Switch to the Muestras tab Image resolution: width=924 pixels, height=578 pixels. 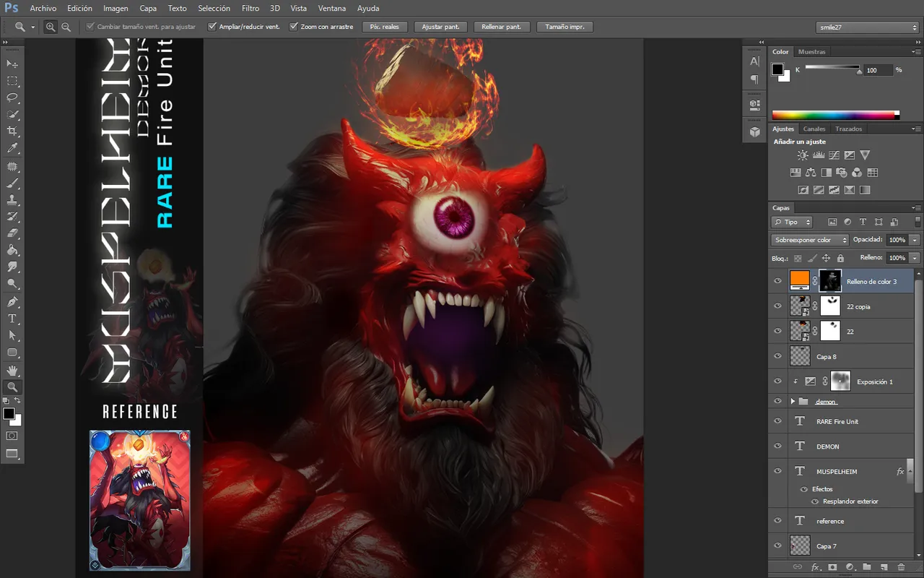coord(812,52)
